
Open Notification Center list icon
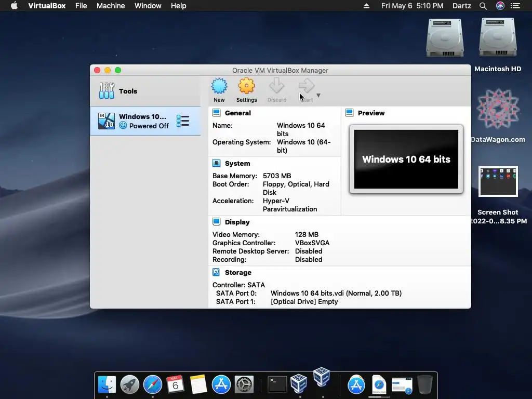point(515,6)
